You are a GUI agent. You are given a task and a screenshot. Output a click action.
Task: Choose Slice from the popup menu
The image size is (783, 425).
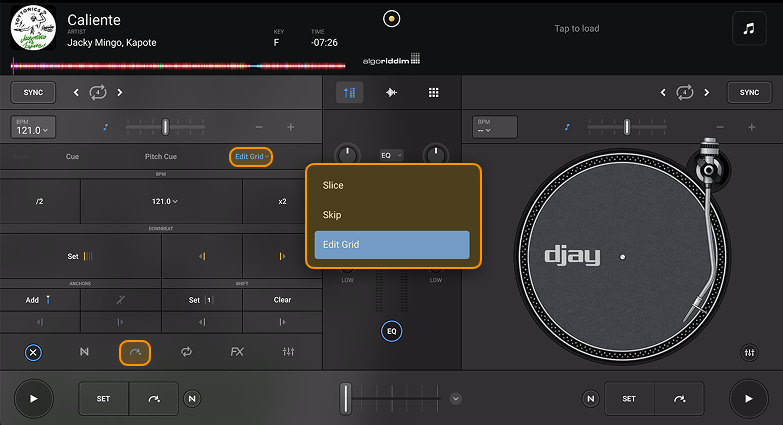click(x=392, y=185)
